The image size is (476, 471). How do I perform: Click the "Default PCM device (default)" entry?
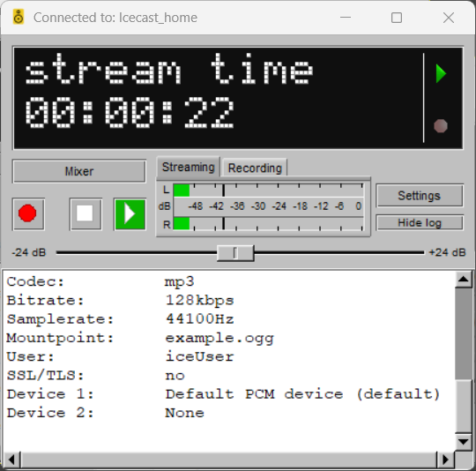[x=302, y=394]
